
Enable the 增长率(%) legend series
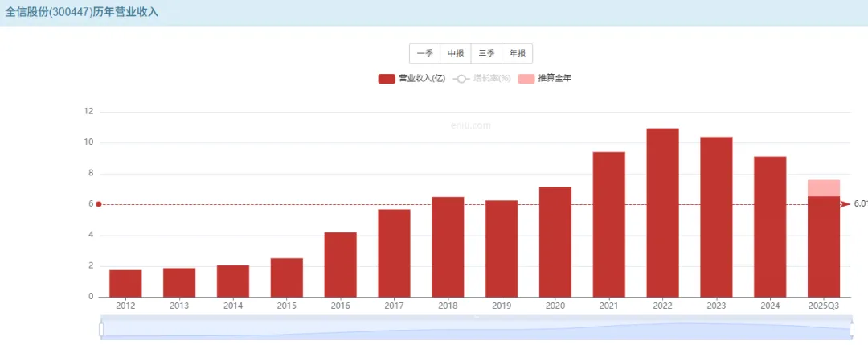pyautogui.click(x=481, y=79)
